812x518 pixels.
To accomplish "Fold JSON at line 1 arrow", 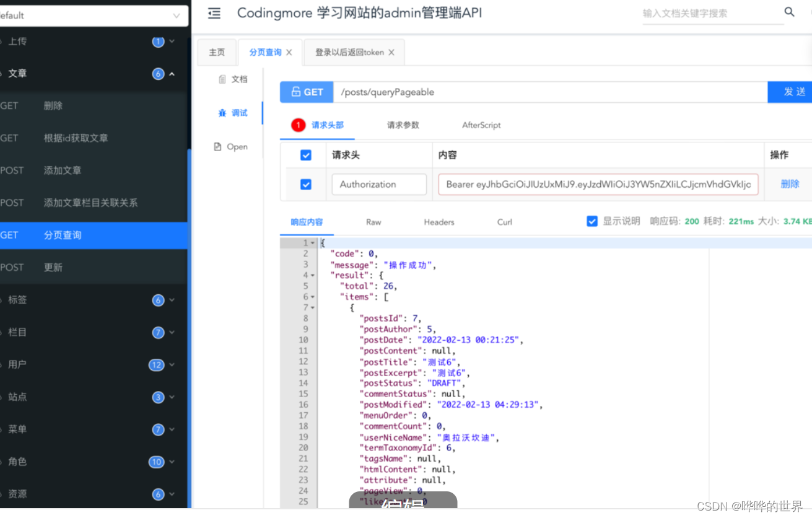I will coord(313,243).
